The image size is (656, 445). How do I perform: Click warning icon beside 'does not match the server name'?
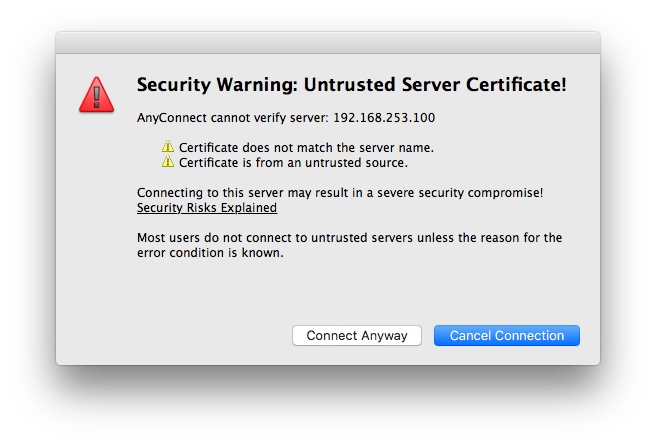point(168,146)
